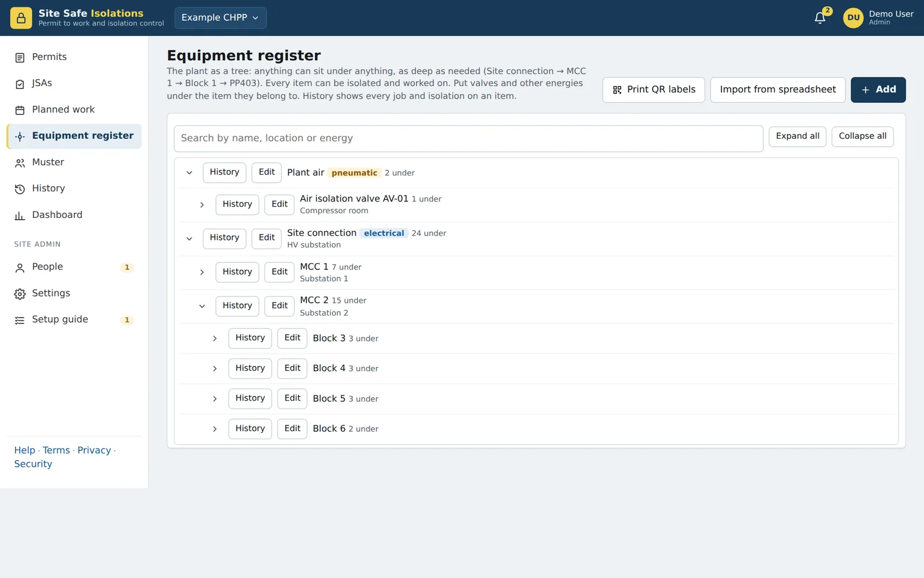Open Settings page
The height and width of the screenshot is (578, 924).
74,294
